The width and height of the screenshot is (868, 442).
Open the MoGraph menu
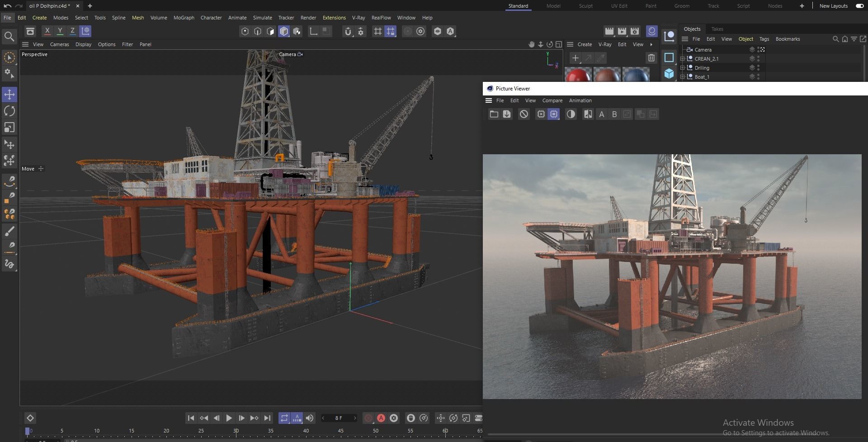pos(184,18)
